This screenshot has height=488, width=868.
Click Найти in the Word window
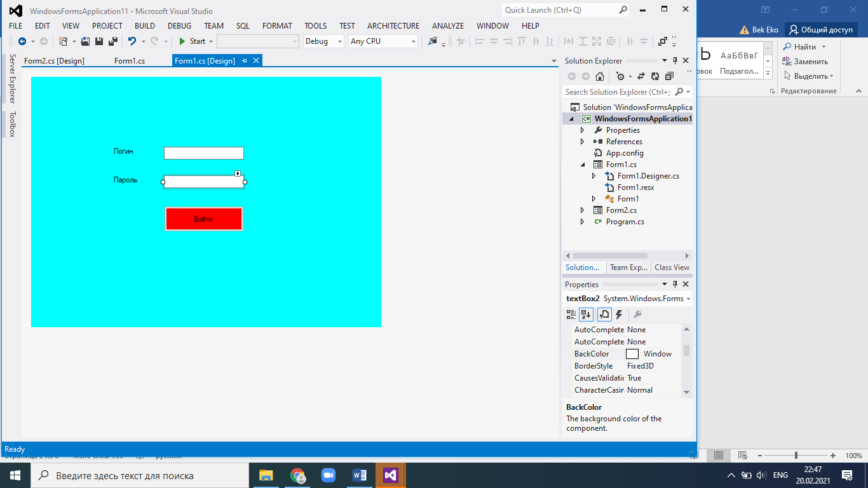[x=804, y=47]
